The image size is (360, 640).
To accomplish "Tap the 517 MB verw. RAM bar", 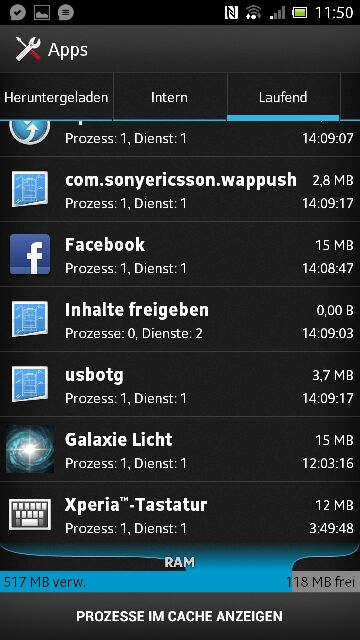I will click(x=146, y=582).
